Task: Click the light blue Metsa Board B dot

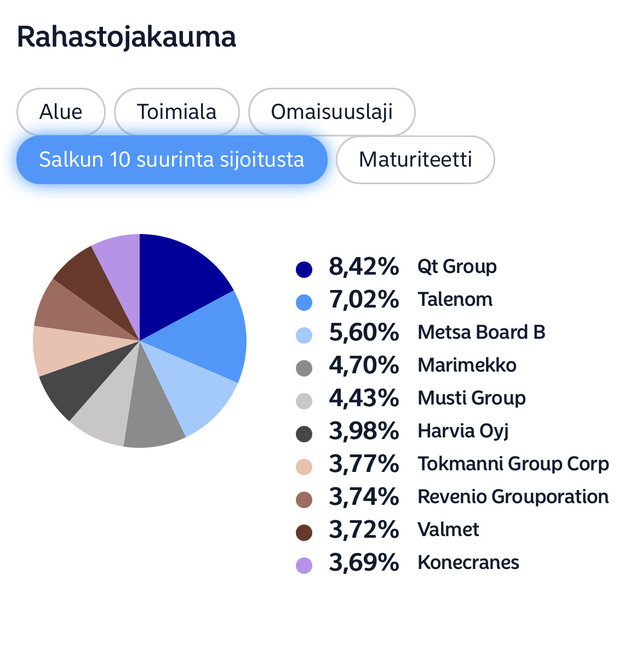Action: (x=304, y=335)
